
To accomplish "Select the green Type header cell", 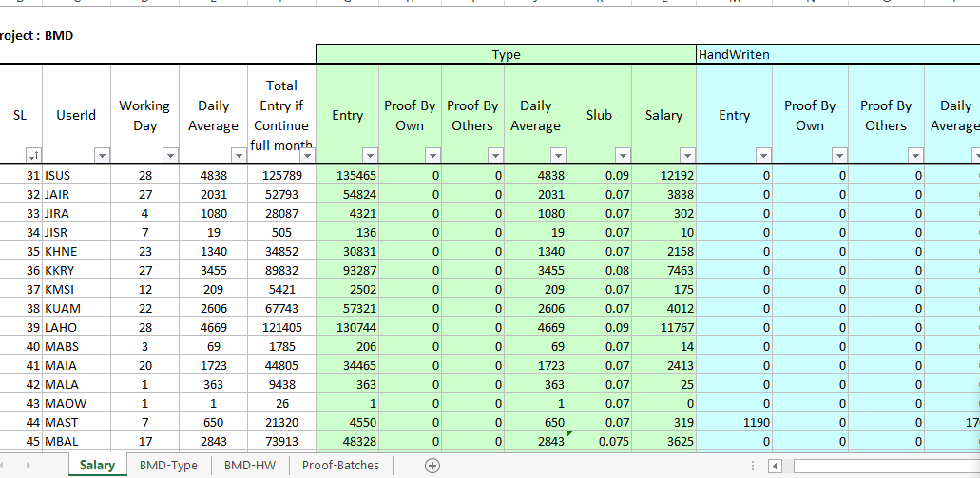I will point(506,55).
